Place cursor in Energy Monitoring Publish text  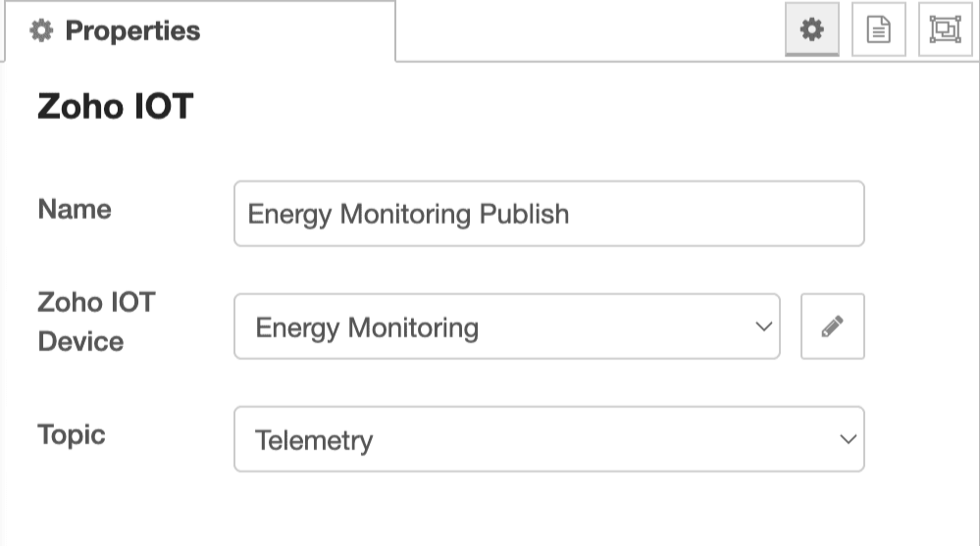click(x=408, y=214)
